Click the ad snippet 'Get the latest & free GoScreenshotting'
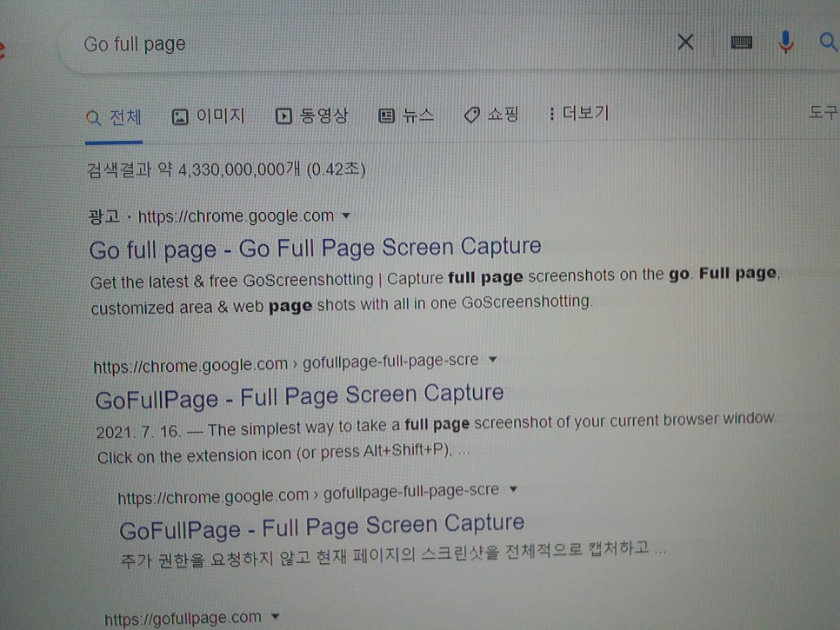The image size is (840, 630). tap(231, 281)
